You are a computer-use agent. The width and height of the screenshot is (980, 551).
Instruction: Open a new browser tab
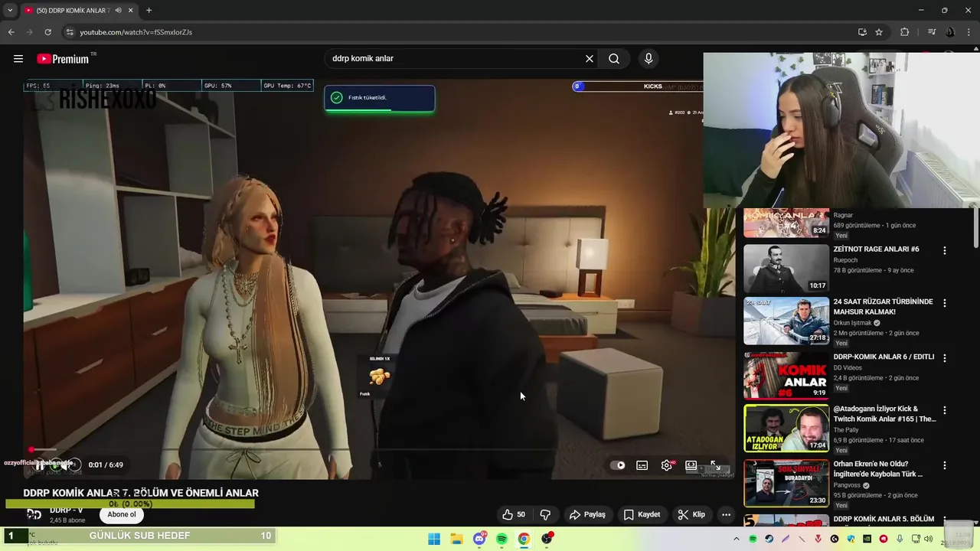149,10
